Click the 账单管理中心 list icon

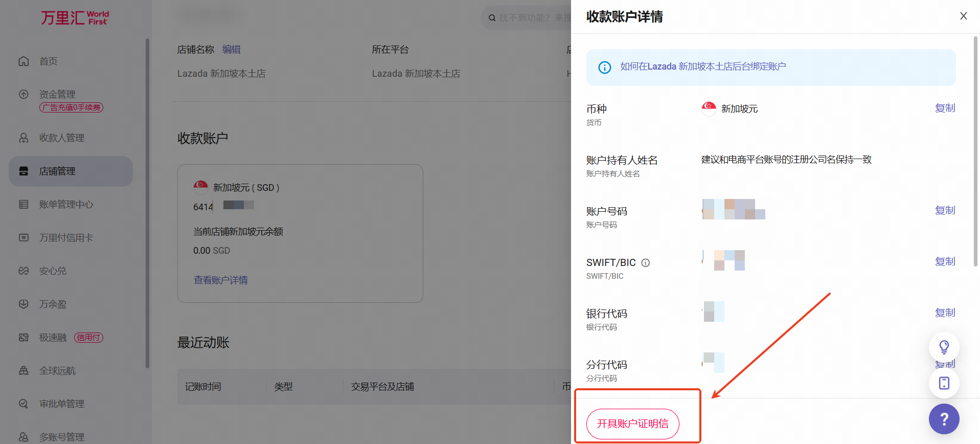(24, 204)
